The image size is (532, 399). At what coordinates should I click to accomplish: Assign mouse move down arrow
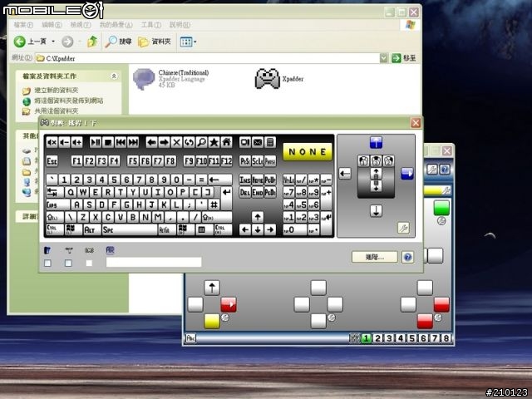376,210
